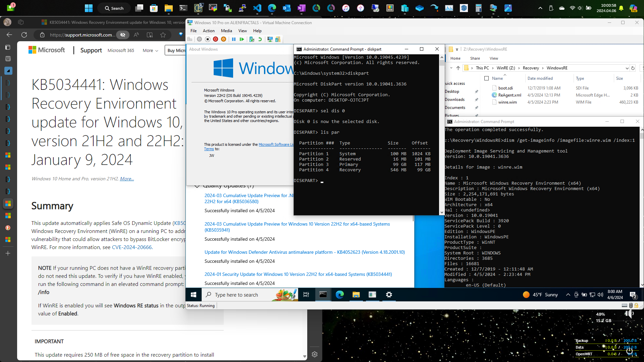Expand chevron after WinRE (Z:) breadcrumb
Viewport: 644px width, 362px height.
pyautogui.click(x=519, y=68)
